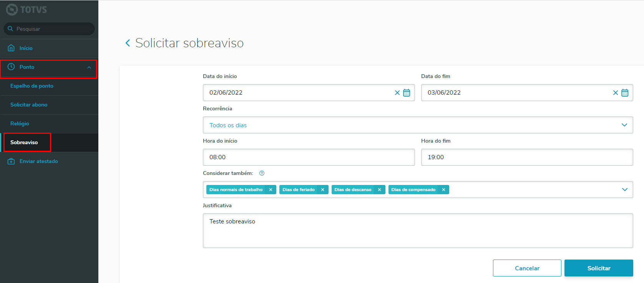The height and width of the screenshot is (283, 644).
Task: Go back using the arrow beside Solicitar sobreaviso
Action: (128, 43)
